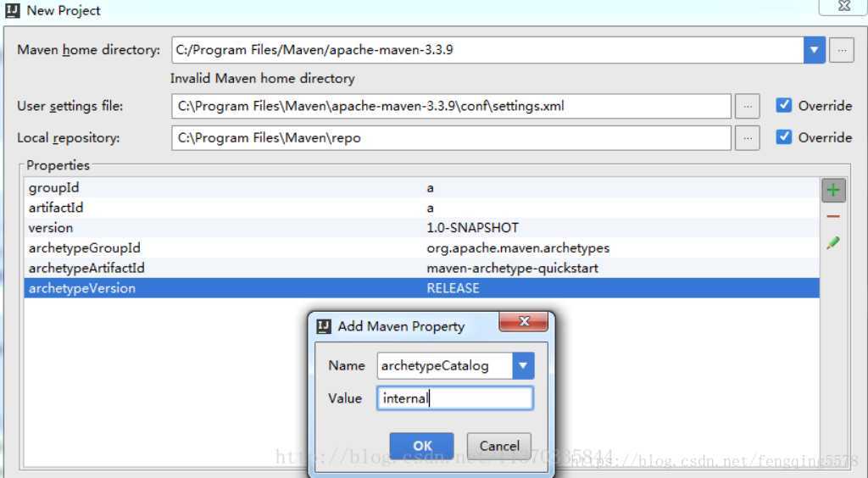
Task: Select the groupId property row
Action: tap(422, 188)
